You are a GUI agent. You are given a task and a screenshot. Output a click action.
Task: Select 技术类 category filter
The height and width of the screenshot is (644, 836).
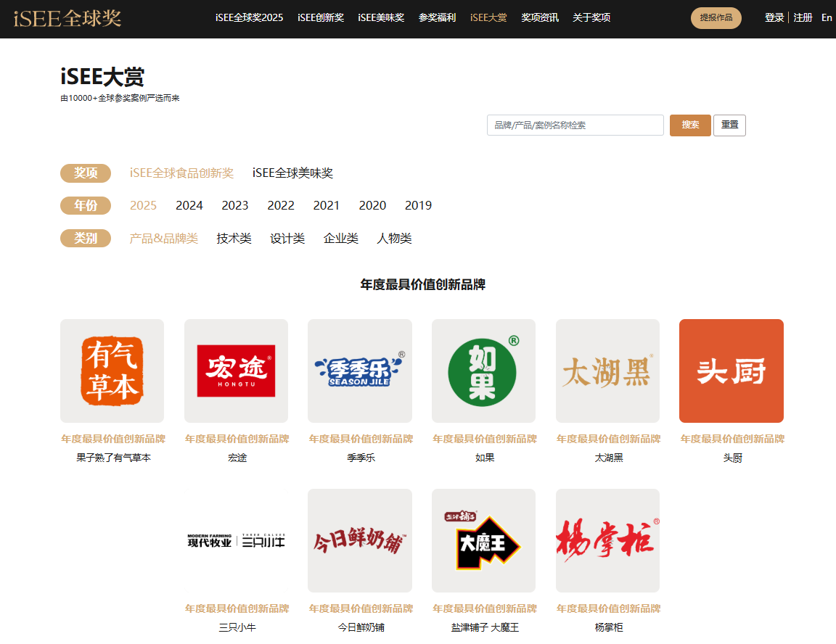pyautogui.click(x=234, y=239)
